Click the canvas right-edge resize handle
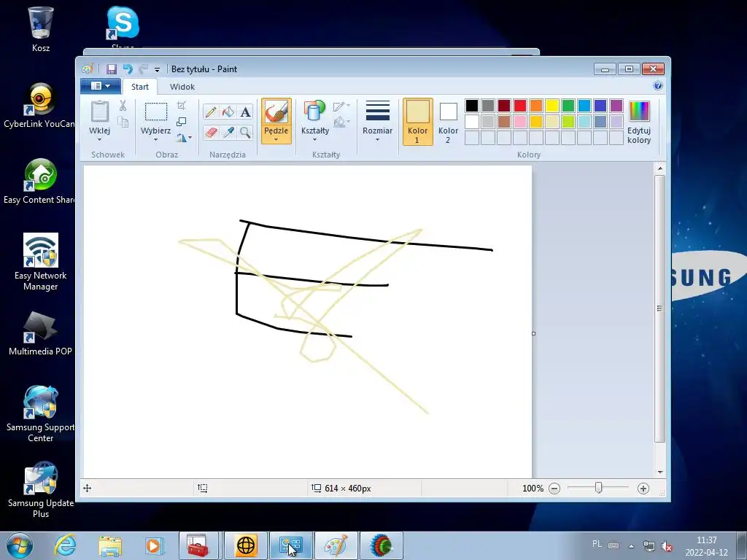The image size is (747, 560). tap(533, 333)
